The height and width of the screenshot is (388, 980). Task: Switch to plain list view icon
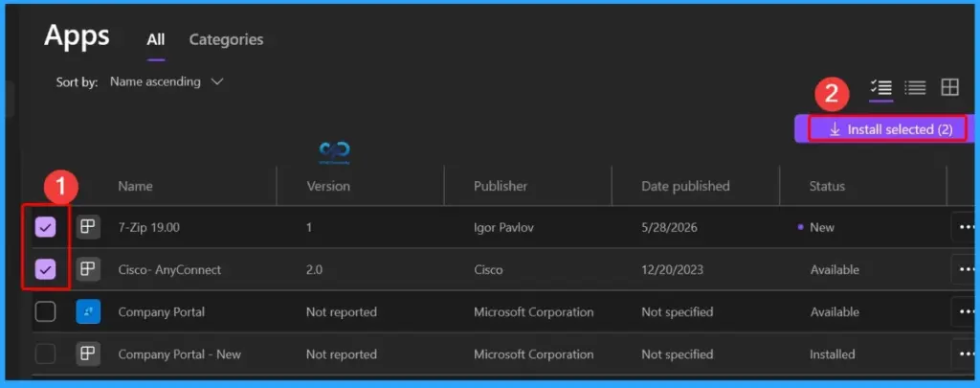pyautogui.click(x=915, y=87)
